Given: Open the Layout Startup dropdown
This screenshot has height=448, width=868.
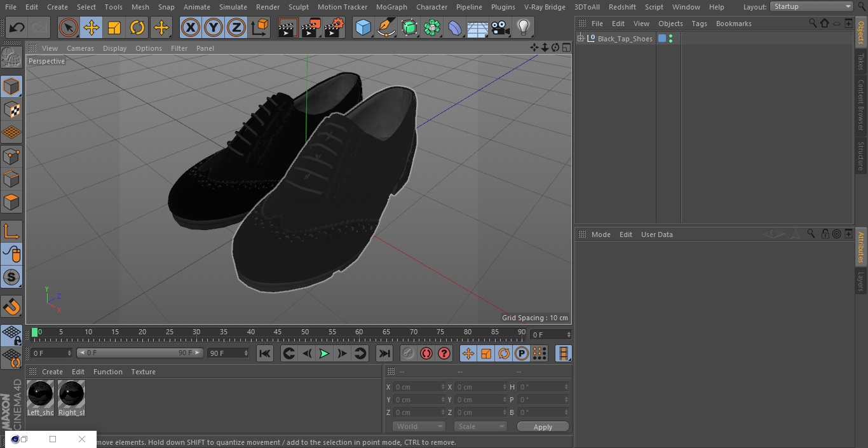Looking at the screenshot, I should pos(811,6).
